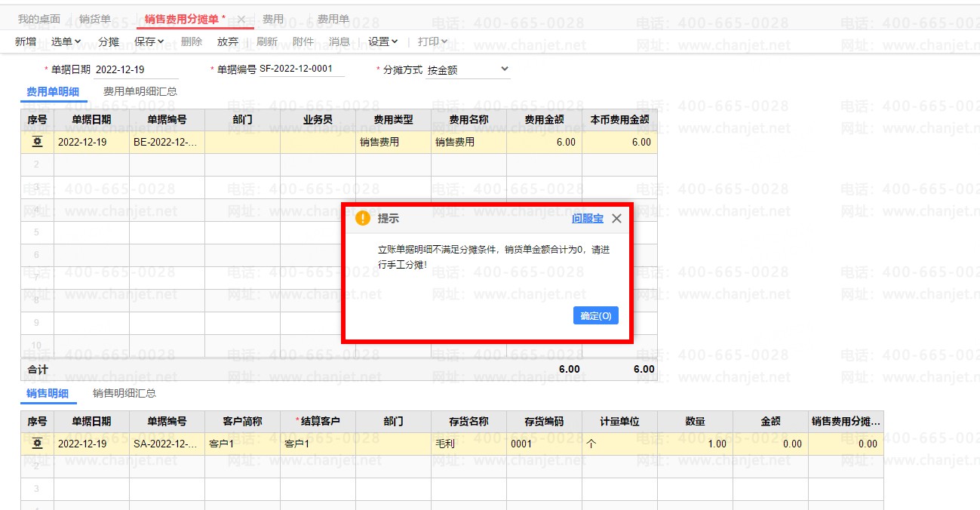Close the 提示 dialog with X
This screenshot has height=510, width=980.
616,218
